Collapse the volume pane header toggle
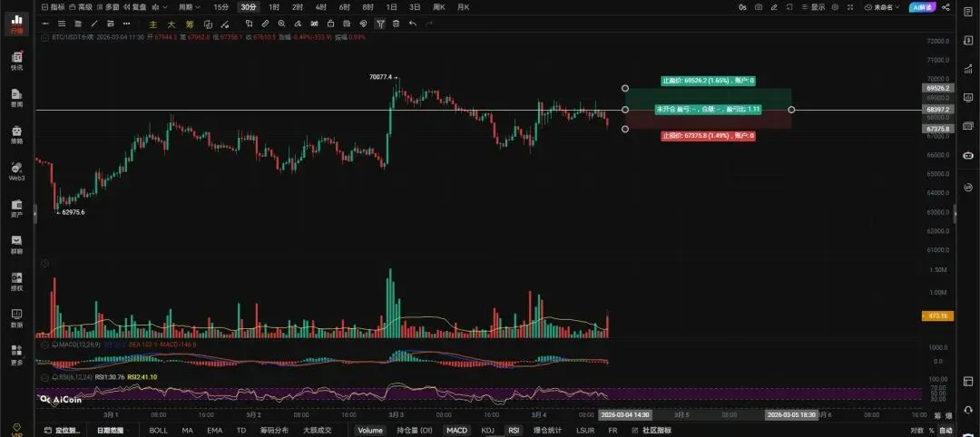980x437 pixels. coord(44,264)
